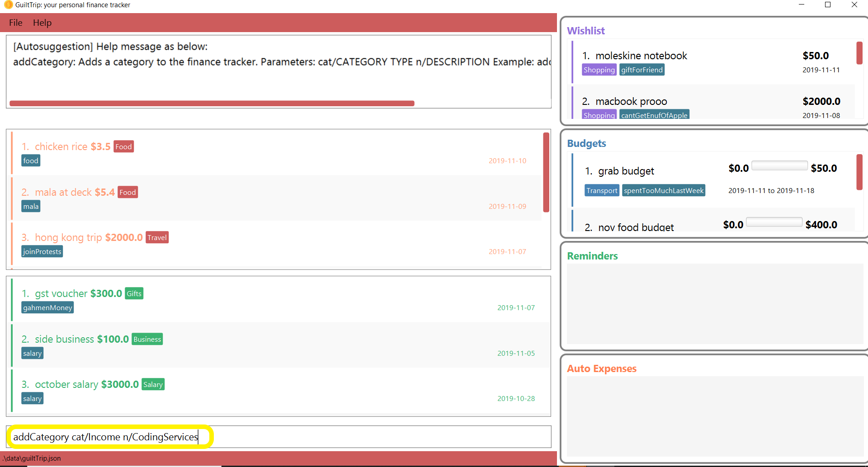Screen dimensions: 868x467
Task: Click the Reminders panel heading
Action: click(592, 256)
